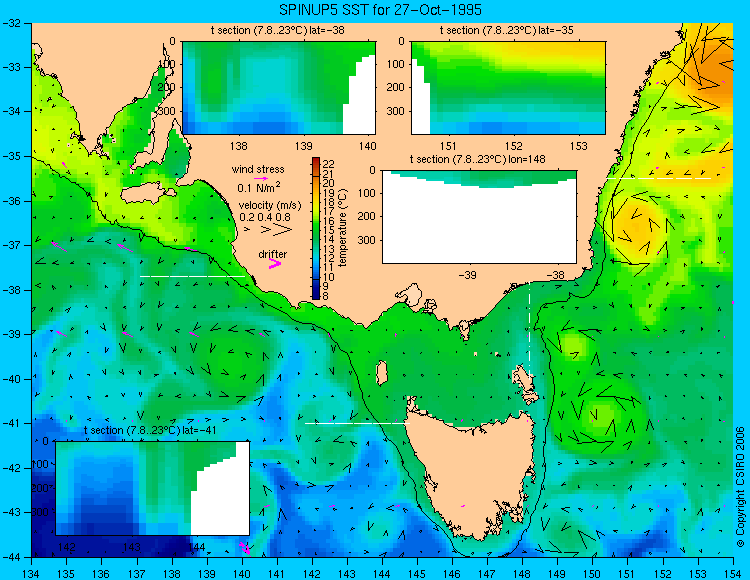Click '134' on the main longitude axis
Image resolution: width=750 pixels, height=580 pixels.
point(32,574)
